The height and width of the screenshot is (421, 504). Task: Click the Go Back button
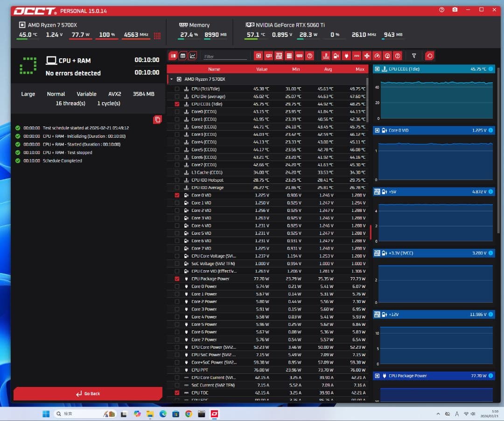(x=88, y=393)
